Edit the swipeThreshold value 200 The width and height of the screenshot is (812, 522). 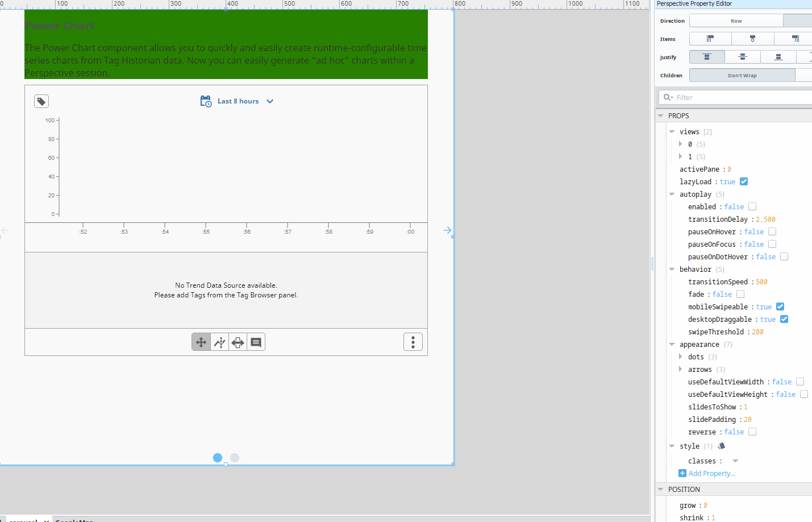click(757, 332)
